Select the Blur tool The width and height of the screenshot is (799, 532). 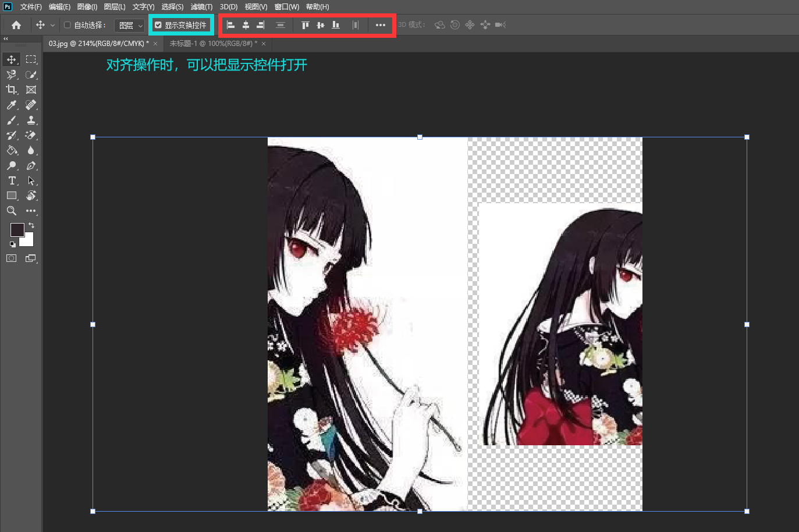click(31, 150)
